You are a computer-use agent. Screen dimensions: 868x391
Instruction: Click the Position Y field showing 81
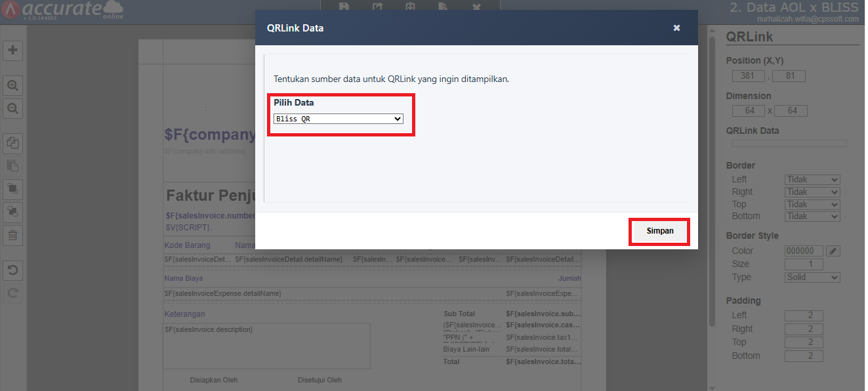[x=789, y=76]
